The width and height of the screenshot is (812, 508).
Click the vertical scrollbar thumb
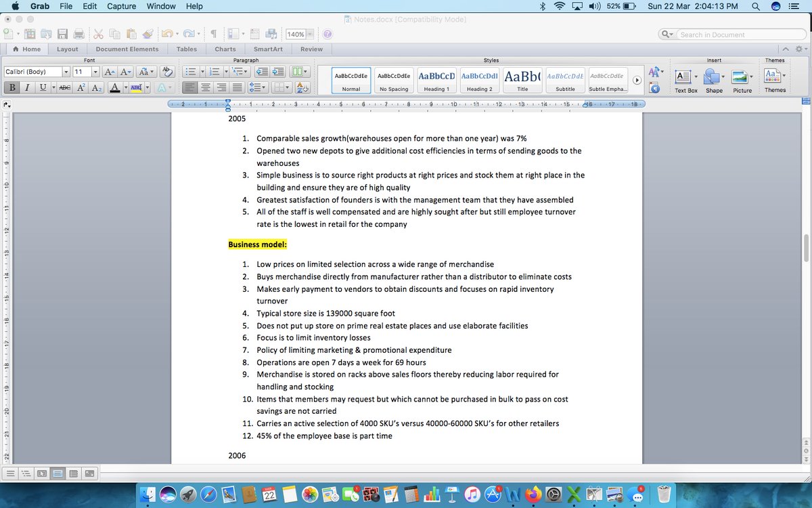pos(806,248)
